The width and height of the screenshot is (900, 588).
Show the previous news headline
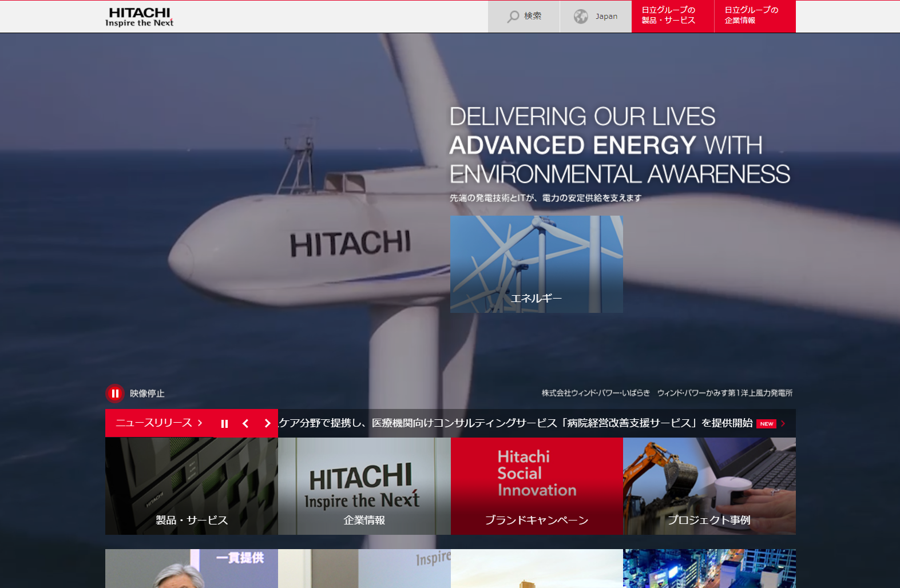245,424
